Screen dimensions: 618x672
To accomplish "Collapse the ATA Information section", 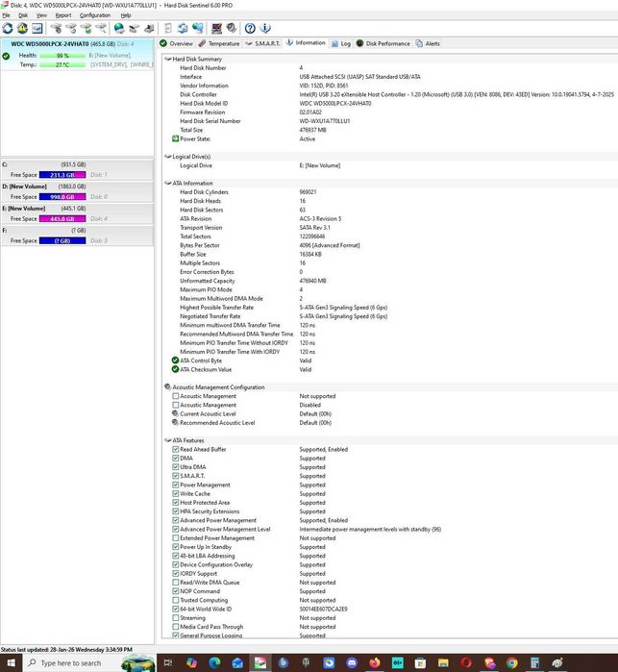I will [168, 183].
